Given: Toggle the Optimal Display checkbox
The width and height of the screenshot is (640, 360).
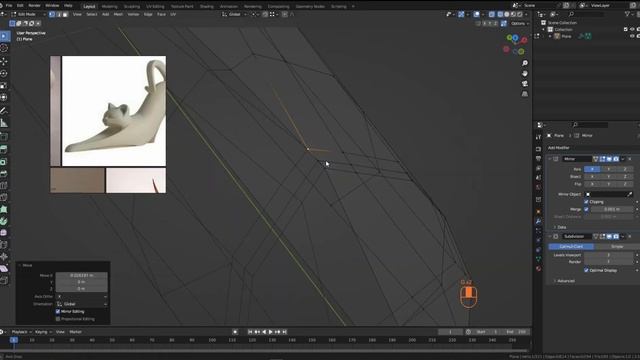Looking at the screenshot, I should coord(586,270).
